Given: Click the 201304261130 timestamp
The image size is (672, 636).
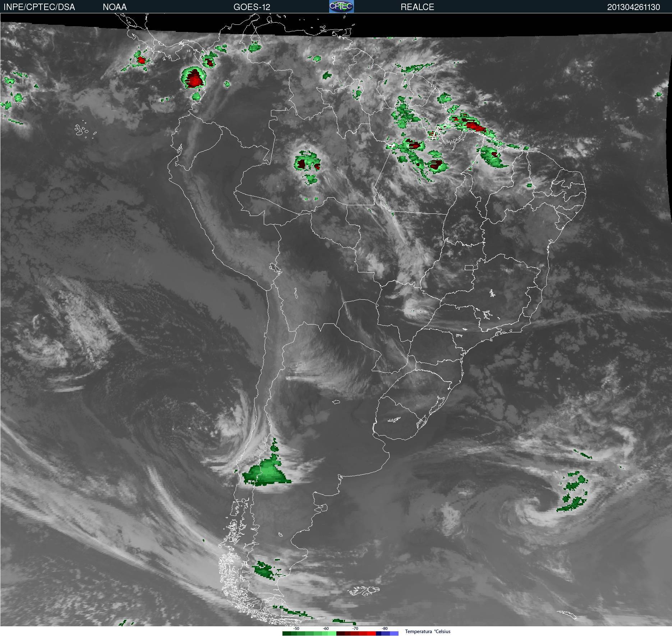Looking at the screenshot, I should (x=633, y=7).
